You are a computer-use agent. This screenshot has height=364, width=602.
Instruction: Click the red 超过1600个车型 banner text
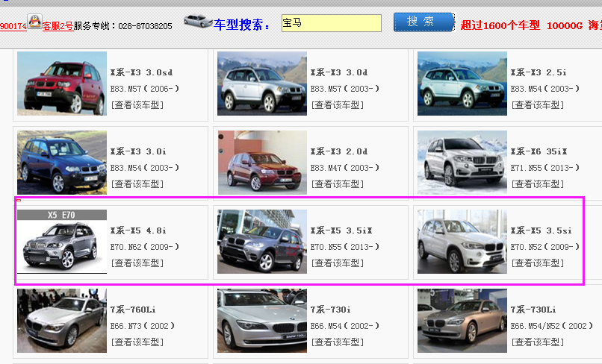pos(500,25)
